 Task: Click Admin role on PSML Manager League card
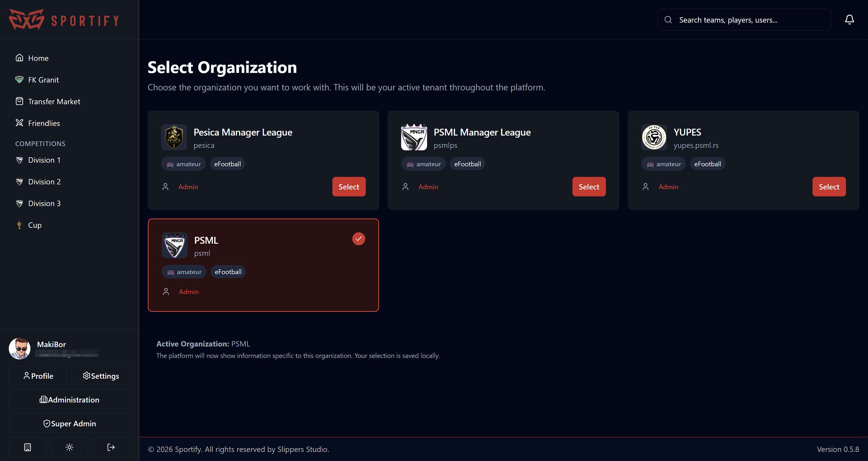(x=428, y=187)
